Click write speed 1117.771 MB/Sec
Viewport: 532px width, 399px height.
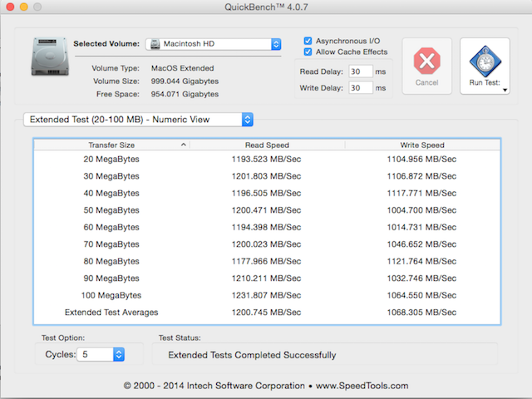tap(421, 193)
